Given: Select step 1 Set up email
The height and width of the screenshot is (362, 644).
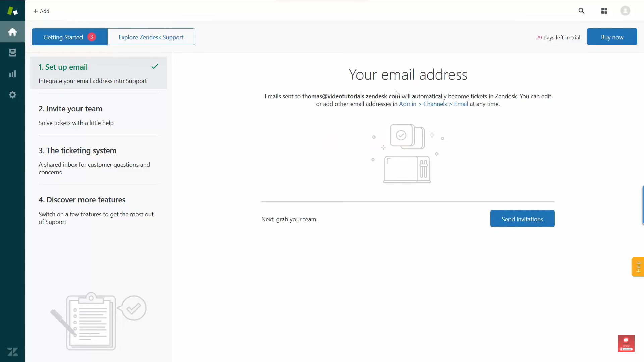Looking at the screenshot, I should [x=98, y=73].
